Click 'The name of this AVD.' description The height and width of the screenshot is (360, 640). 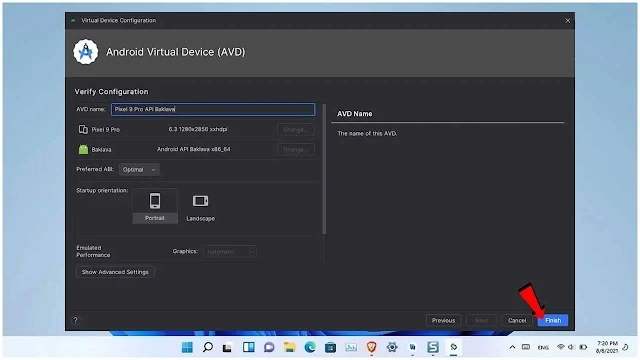(367, 133)
